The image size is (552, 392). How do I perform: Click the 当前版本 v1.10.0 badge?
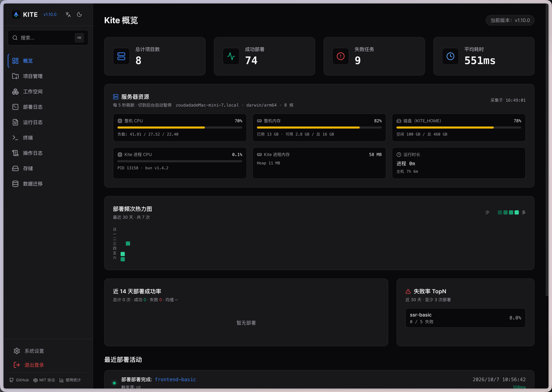[x=510, y=20]
